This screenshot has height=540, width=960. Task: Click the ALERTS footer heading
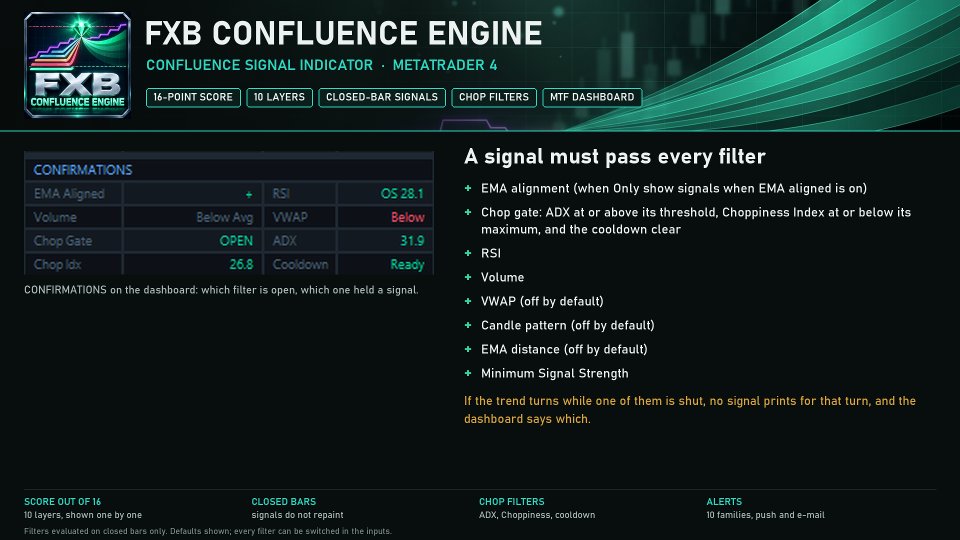tap(724, 501)
